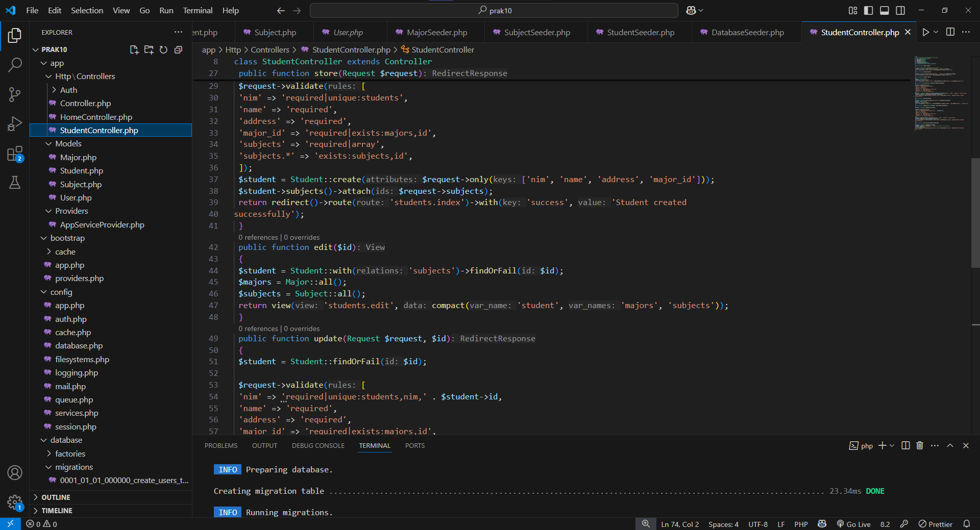
Task: Create a new file in Explorer
Action: 134,49
